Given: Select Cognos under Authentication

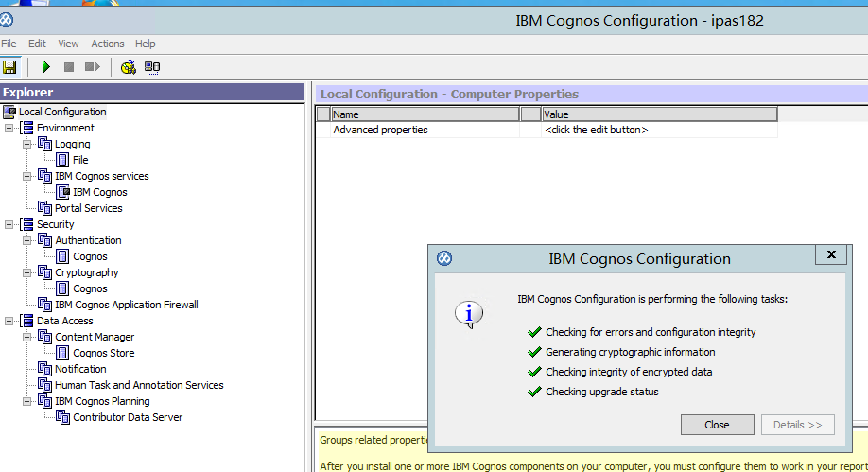Looking at the screenshot, I should [x=90, y=256].
